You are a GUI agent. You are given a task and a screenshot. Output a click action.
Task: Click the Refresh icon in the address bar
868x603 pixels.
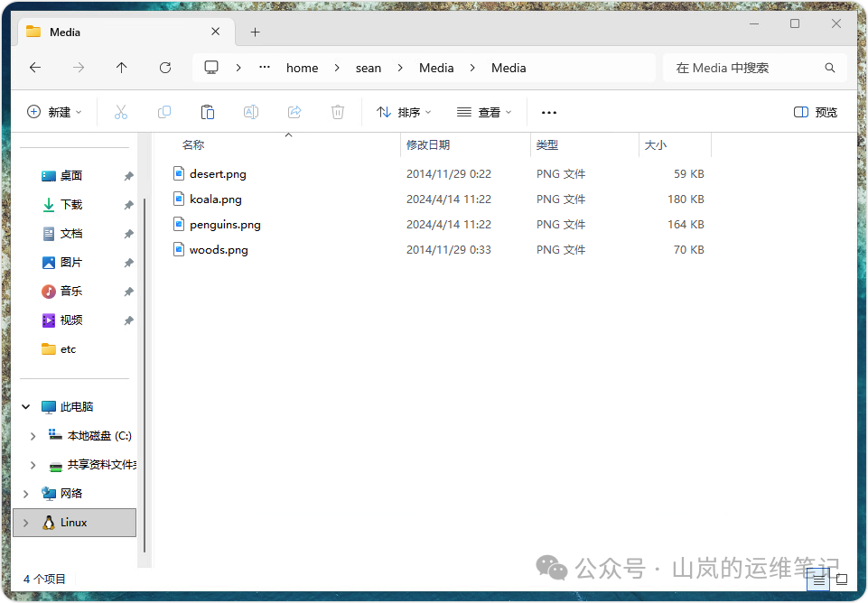point(165,67)
